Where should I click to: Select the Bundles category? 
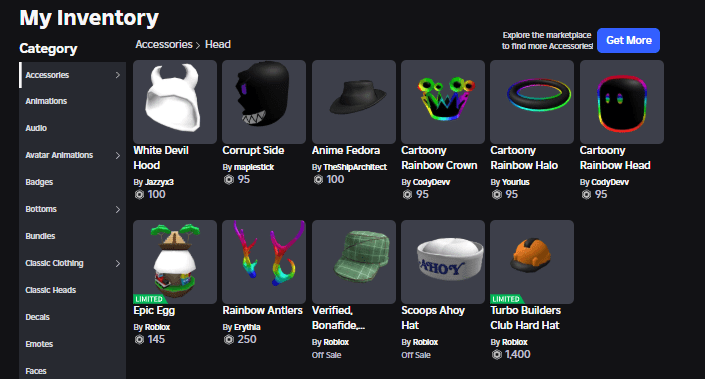pos(40,236)
